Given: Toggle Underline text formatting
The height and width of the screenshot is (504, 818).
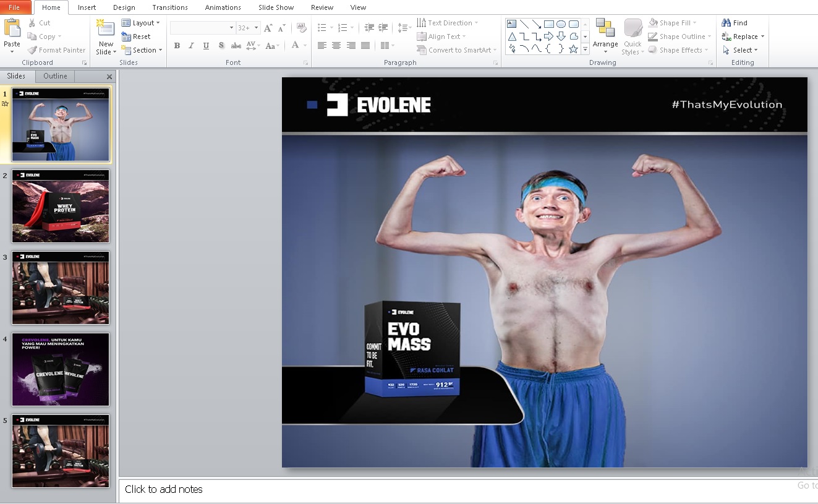Looking at the screenshot, I should 206,46.
